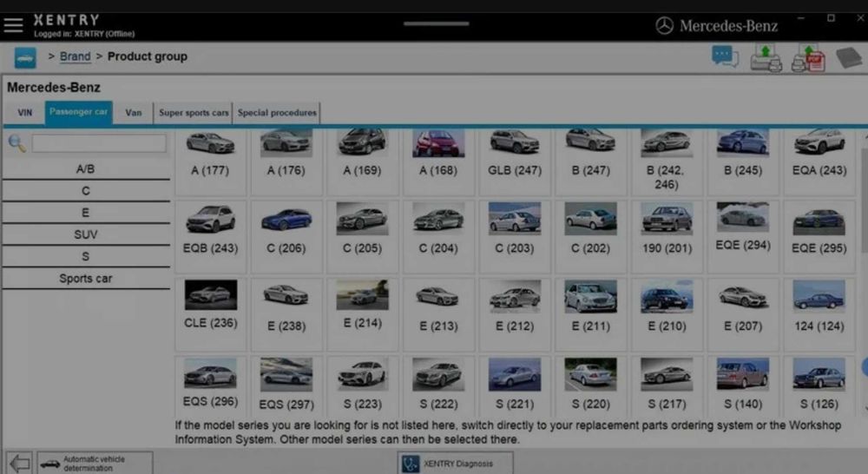The width and height of the screenshot is (868, 474).
Task: Select model CLE (236)
Action: 210,314
